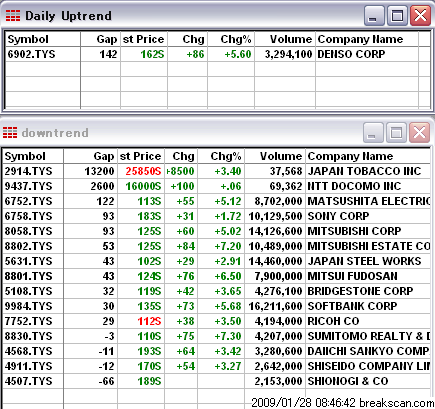Viewport: 435px width, 409px height.
Task: Click MITSUBISHI CORP company name
Action: pyautogui.click(x=354, y=231)
